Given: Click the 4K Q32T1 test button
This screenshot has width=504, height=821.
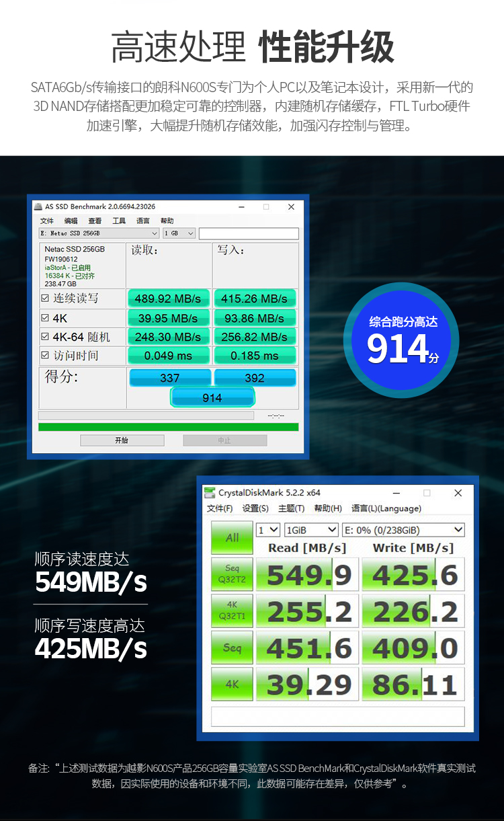Looking at the screenshot, I should pos(232,611).
